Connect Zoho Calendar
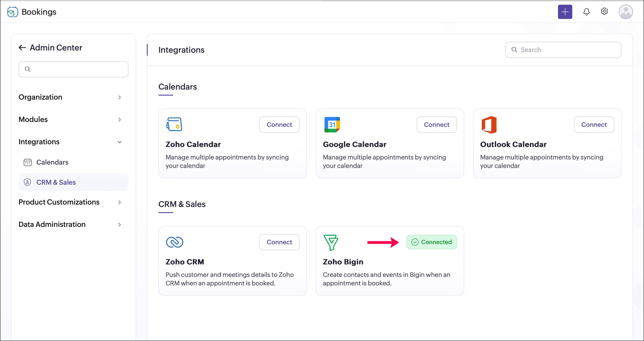The width and height of the screenshot is (644, 341). click(279, 124)
